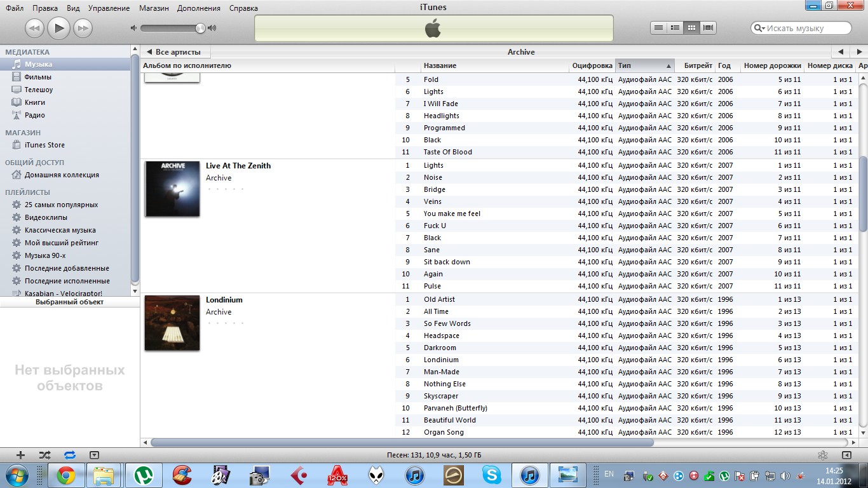The width and height of the screenshot is (868, 488).
Task: Open the Правка menu
Action: (45, 8)
